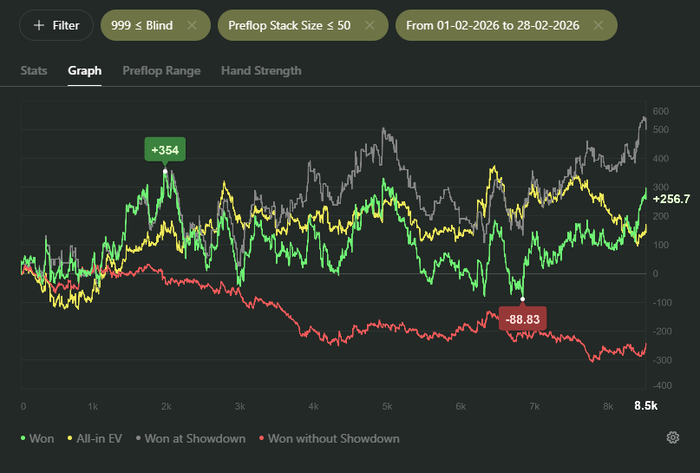Select the Graph tab
The height and width of the screenshot is (473, 700).
[x=84, y=71]
